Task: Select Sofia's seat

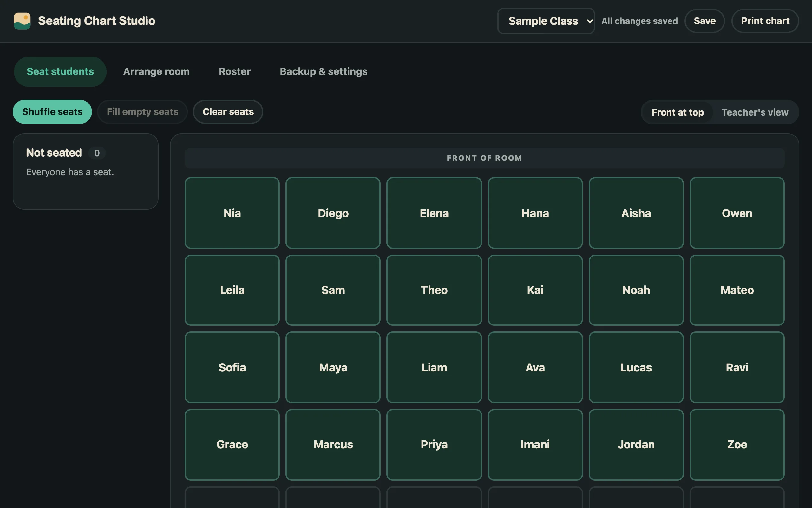Action: click(x=232, y=367)
